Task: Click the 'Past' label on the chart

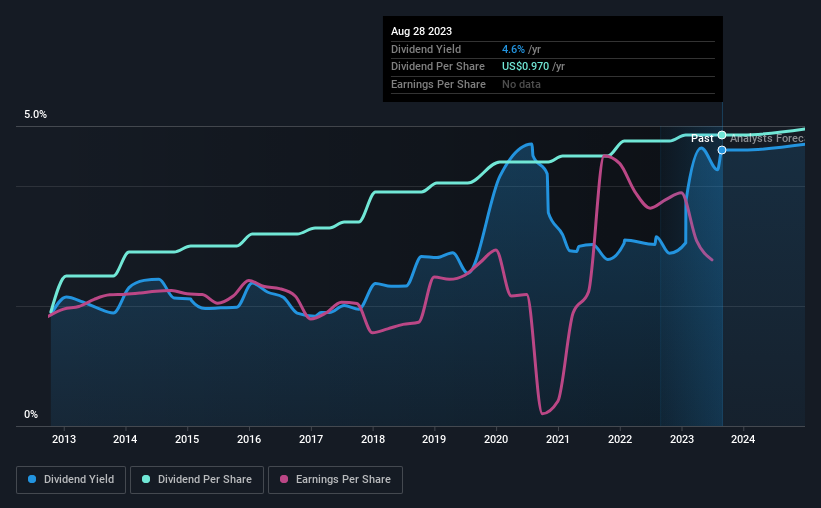Action: pos(702,138)
